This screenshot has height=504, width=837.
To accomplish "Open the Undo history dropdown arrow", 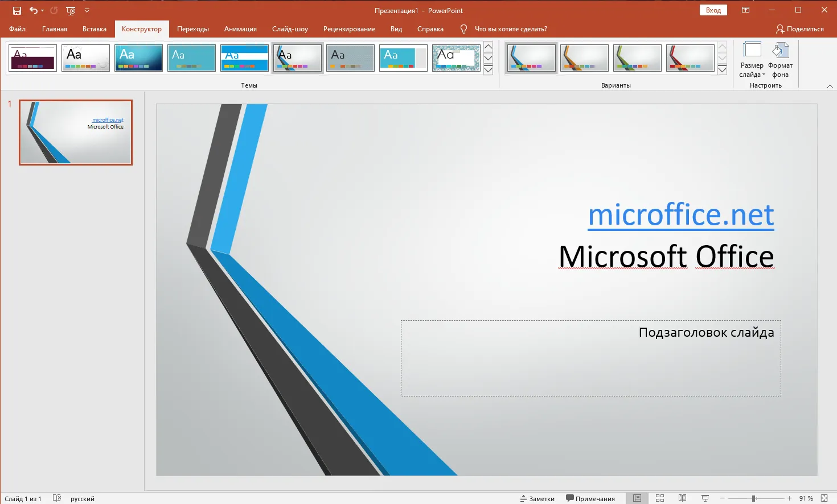I will pyautogui.click(x=42, y=11).
